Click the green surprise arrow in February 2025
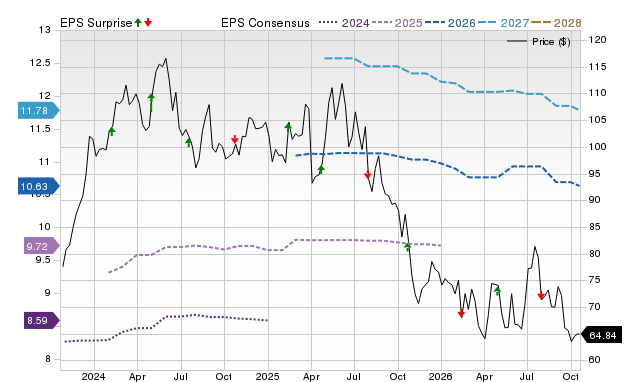Screen dimensions: 640x382 pos(288,127)
